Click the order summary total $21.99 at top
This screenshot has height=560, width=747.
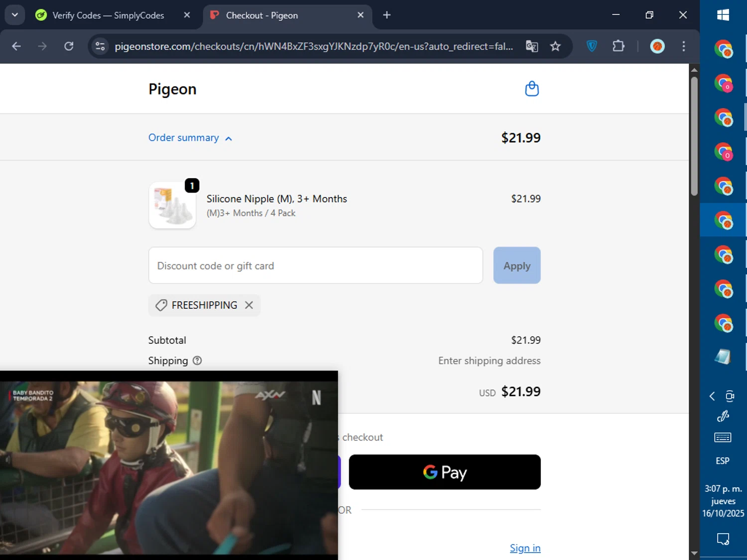(x=521, y=138)
